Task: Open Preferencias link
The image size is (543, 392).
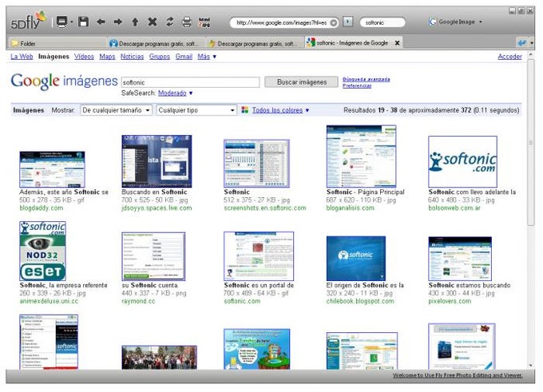Action: 357,86
